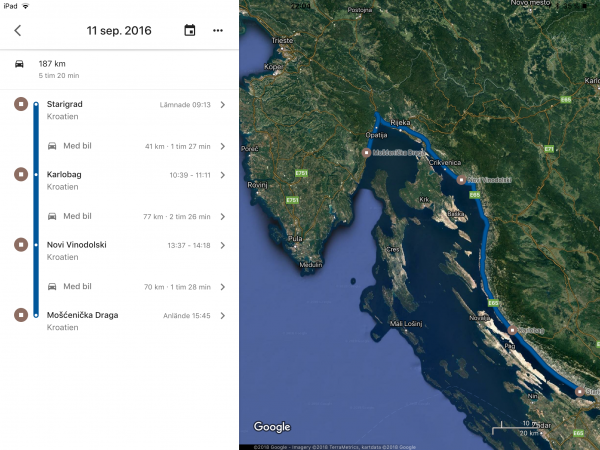The width and height of the screenshot is (600, 450).
Task: Click the Novi Vinodolski stop marker icon
Action: (x=20, y=244)
